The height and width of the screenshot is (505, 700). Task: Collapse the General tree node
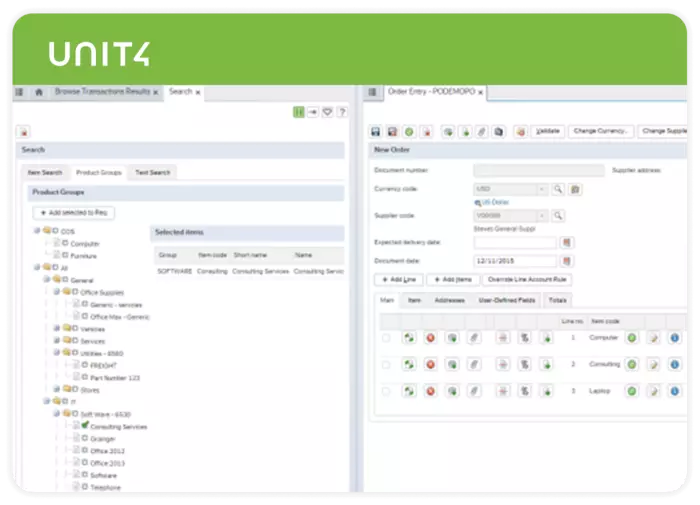click(46, 280)
